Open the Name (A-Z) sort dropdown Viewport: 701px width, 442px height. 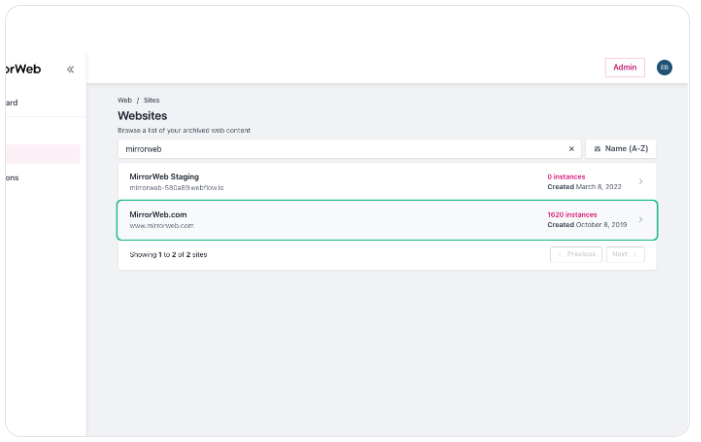coord(621,149)
